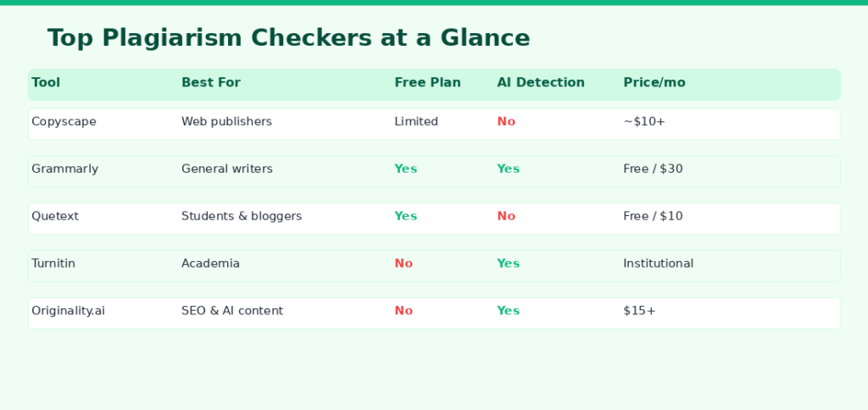Click the "Web publishers" cell
Viewport: 868px width, 410px height.
(226, 122)
